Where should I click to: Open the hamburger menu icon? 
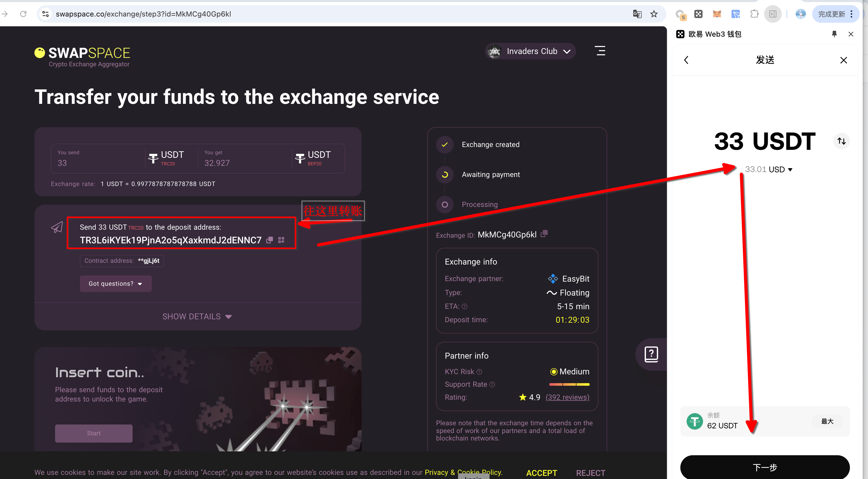pos(600,51)
